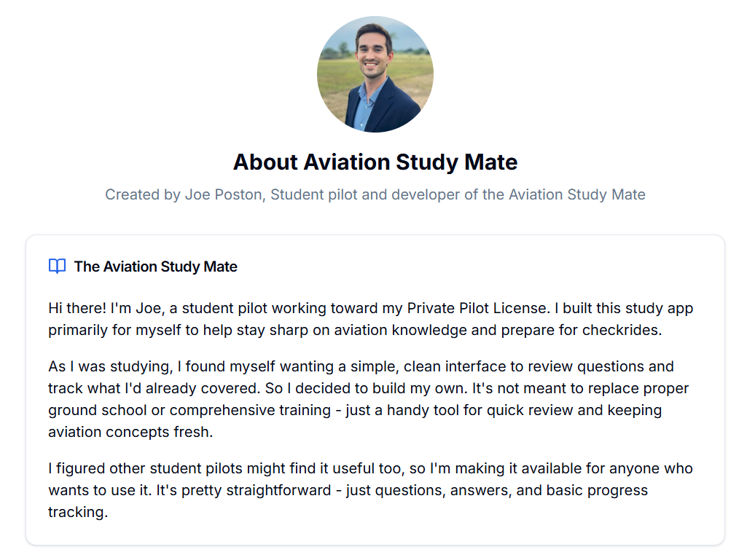Click the phrase "ground school" in second paragraph
The width and height of the screenshot is (747, 560).
click(x=98, y=410)
